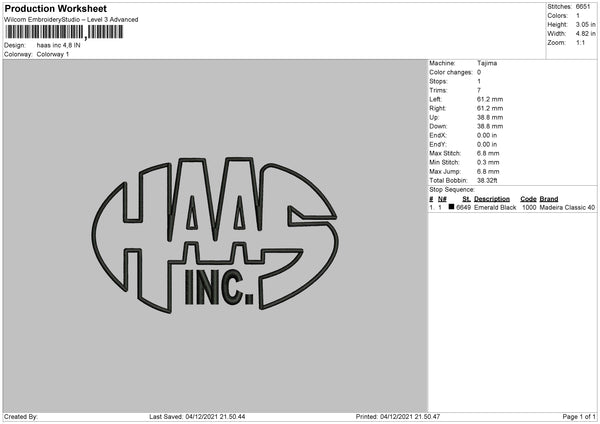Click the Machine value Tajima
The height and width of the screenshot is (424, 600).
[x=487, y=63]
